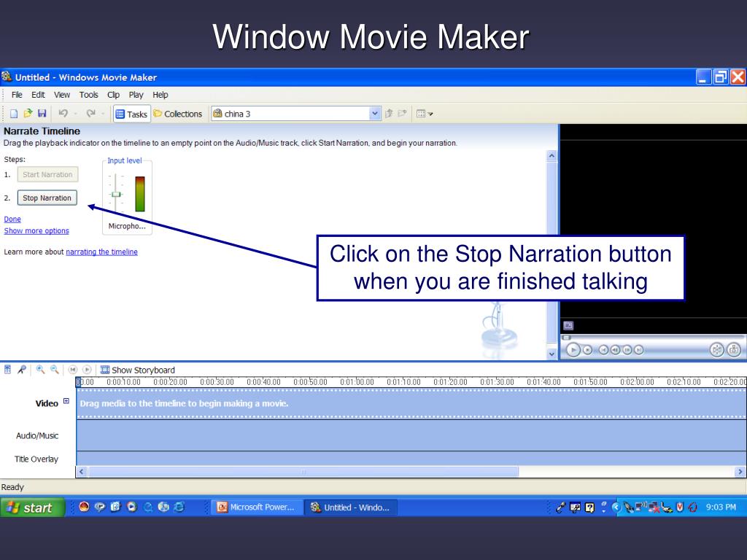Click the Show more options link
Viewport: 747px width, 560px height.
(36, 230)
